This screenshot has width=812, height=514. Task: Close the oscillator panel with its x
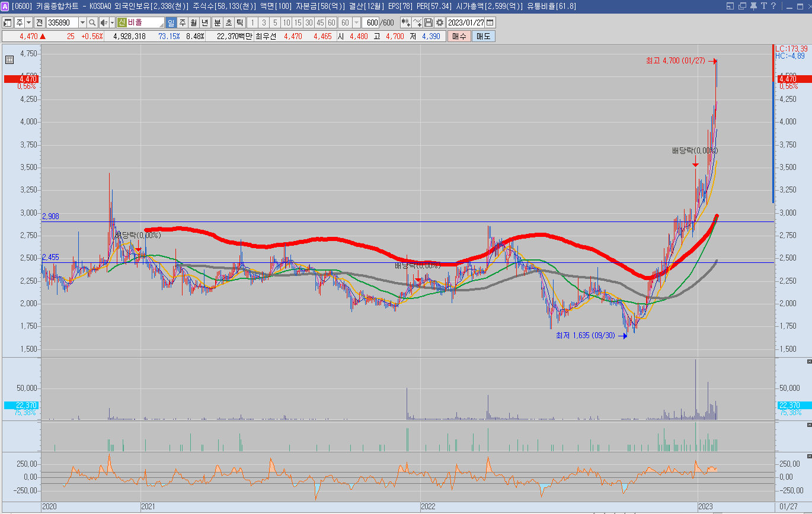pos(809,457)
